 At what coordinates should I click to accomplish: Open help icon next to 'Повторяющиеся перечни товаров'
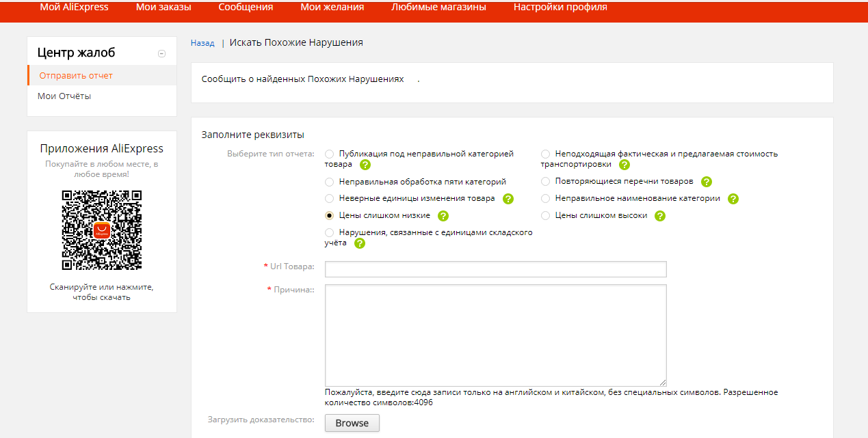(x=707, y=182)
